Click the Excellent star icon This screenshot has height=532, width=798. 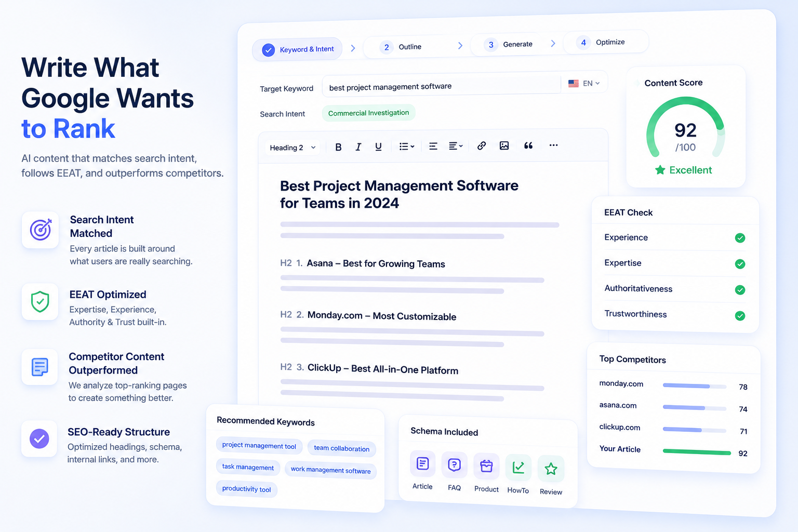[x=660, y=170]
